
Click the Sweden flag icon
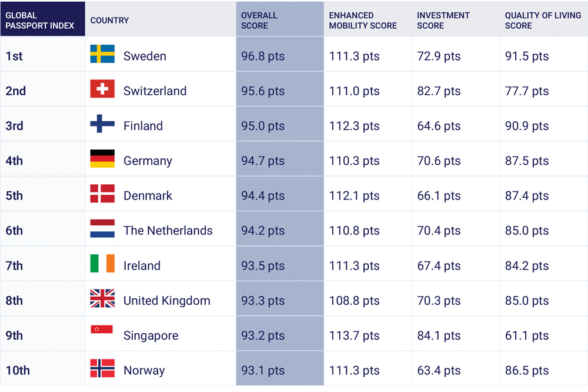pyautogui.click(x=102, y=54)
